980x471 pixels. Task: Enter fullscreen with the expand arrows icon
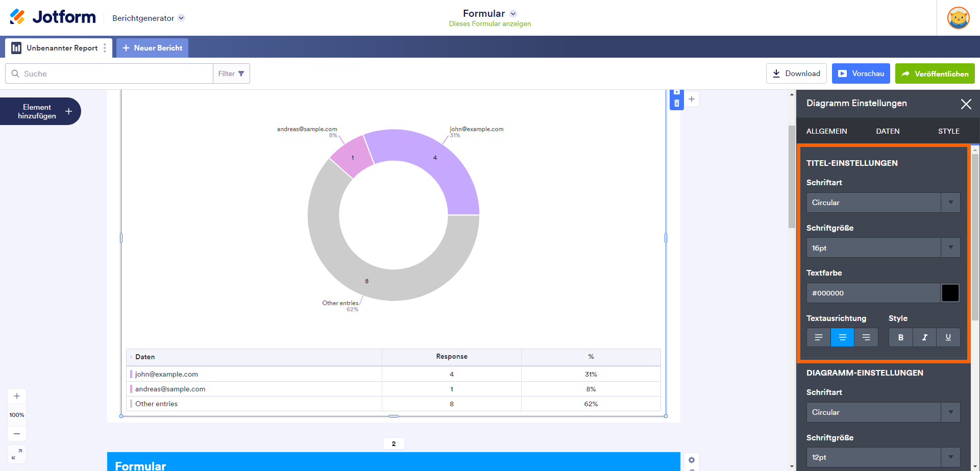[x=17, y=454]
